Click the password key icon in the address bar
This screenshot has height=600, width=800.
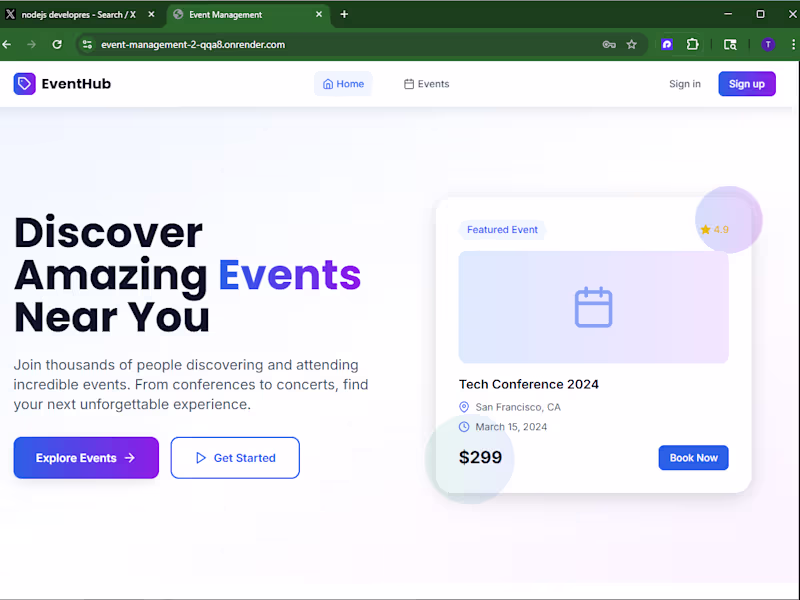[609, 44]
